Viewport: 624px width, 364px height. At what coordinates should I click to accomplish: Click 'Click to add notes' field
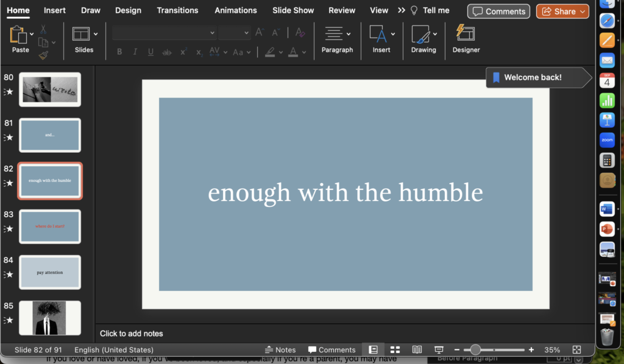pyautogui.click(x=132, y=334)
